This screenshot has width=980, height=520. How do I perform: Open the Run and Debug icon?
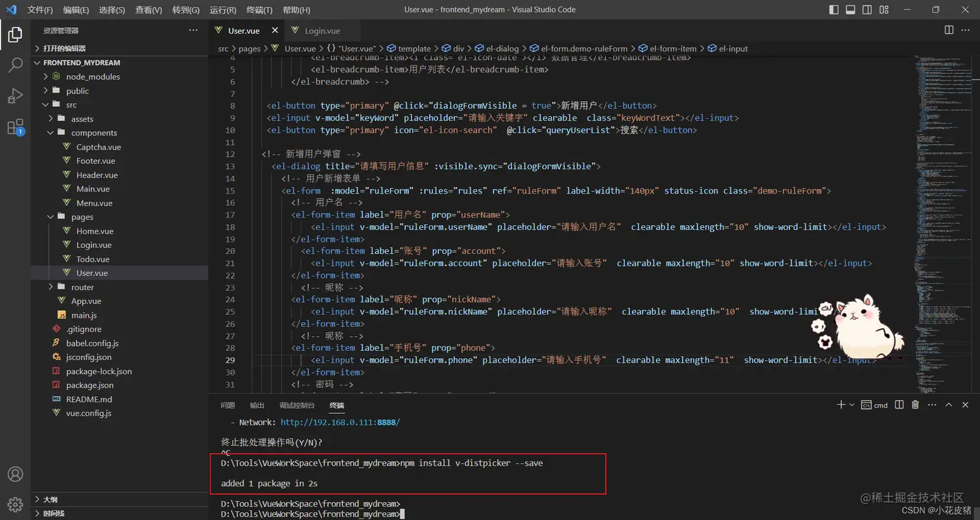tap(15, 96)
